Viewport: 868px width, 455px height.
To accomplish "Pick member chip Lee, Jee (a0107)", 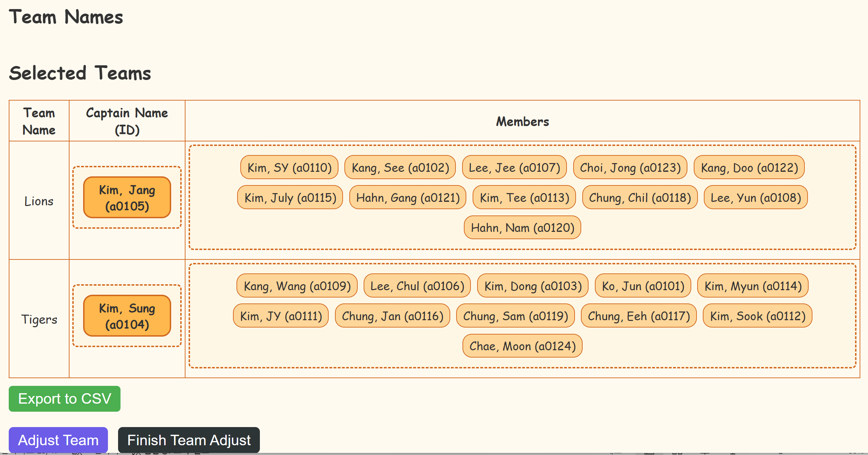I will point(514,168).
